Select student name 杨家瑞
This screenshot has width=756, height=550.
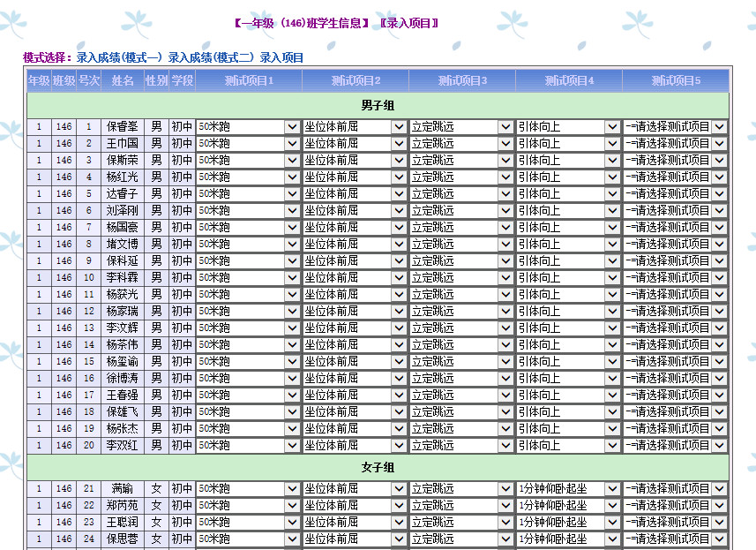tap(123, 311)
